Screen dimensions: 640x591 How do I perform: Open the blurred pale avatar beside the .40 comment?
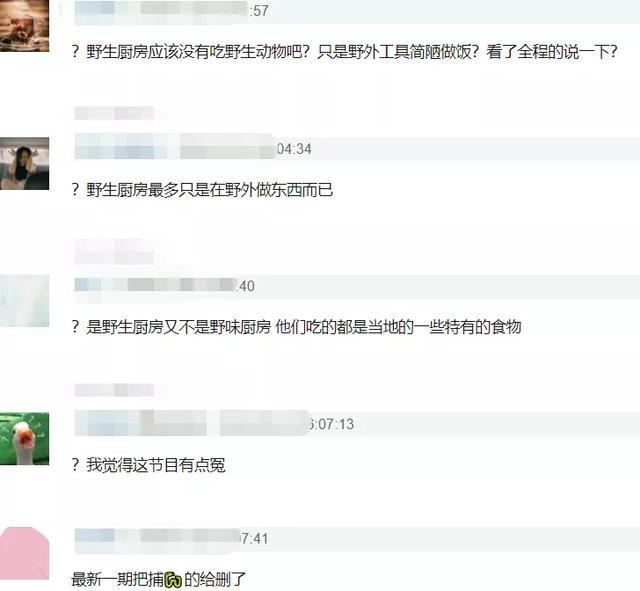(x=24, y=301)
